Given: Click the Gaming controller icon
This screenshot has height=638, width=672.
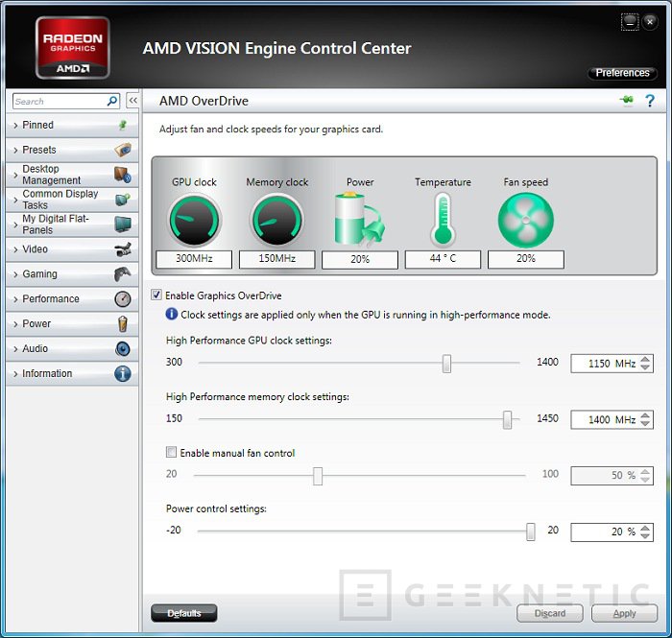Looking at the screenshot, I should pyautogui.click(x=123, y=274).
